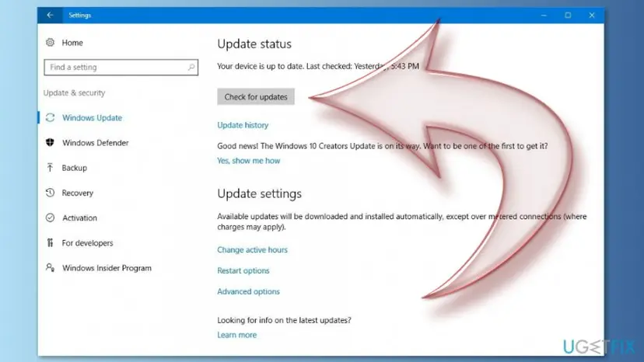Click the Home gear icon
This screenshot has height=362, width=644.
click(50, 42)
